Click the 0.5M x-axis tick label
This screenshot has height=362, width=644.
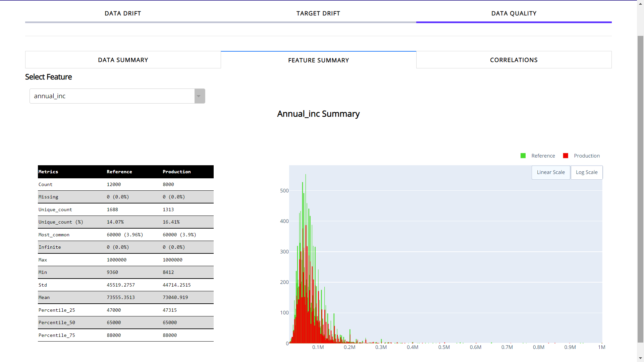[x=444, y=347]
